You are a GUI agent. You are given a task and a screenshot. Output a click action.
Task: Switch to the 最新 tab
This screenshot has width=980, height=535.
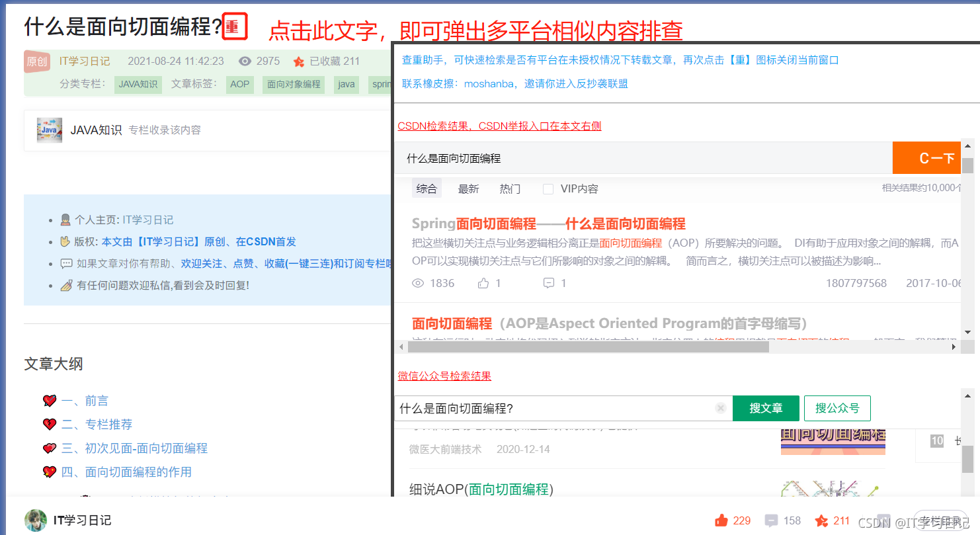pyautogui.click(x=468, y=189)
